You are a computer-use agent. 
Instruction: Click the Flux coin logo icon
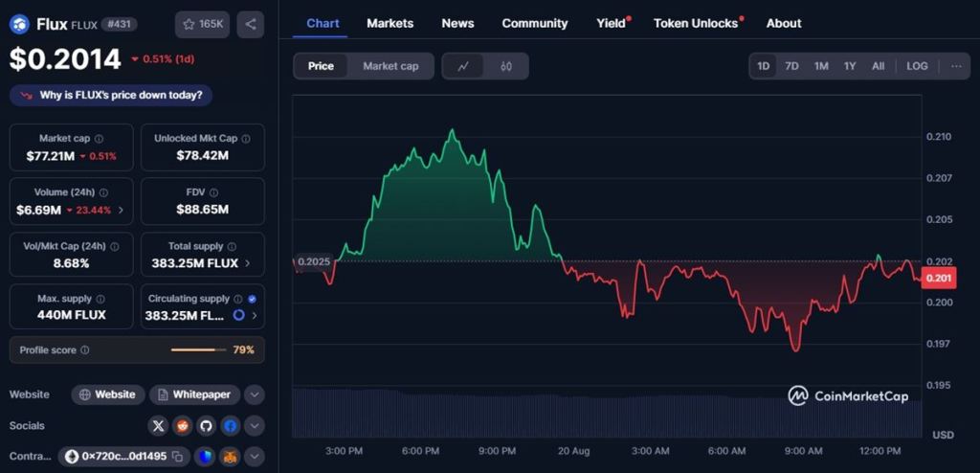click(x=19, y=24)
